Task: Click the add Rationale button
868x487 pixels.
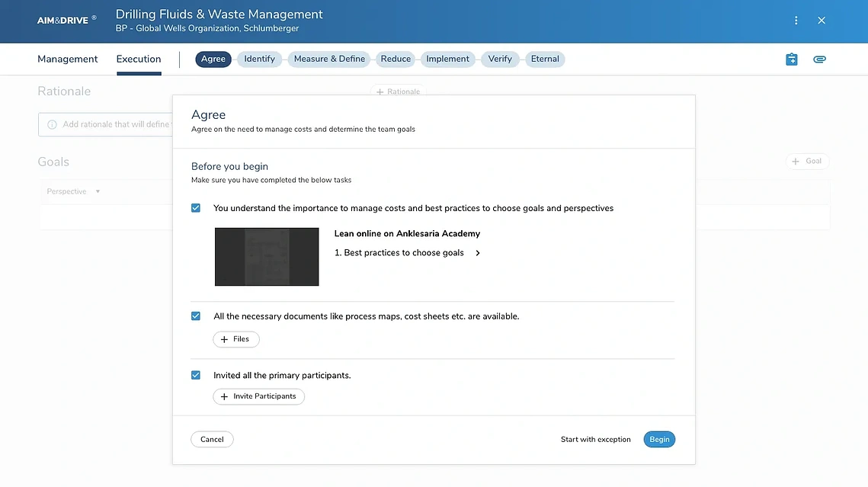Action: (398, 91)
